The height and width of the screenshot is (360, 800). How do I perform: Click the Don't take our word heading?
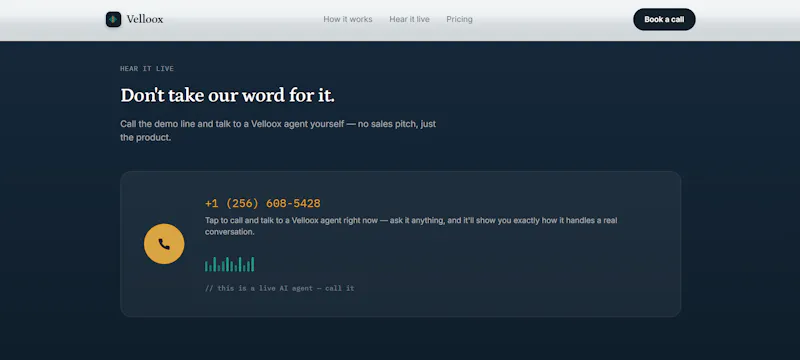click(228, 95)
